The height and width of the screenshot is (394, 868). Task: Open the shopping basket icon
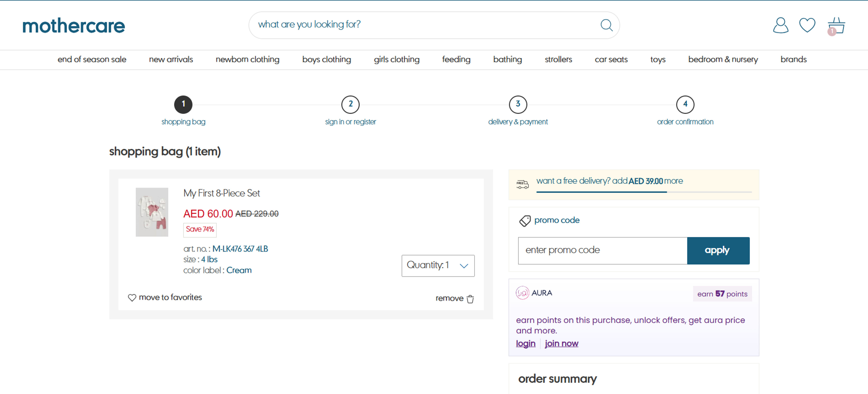pos(836,26)
